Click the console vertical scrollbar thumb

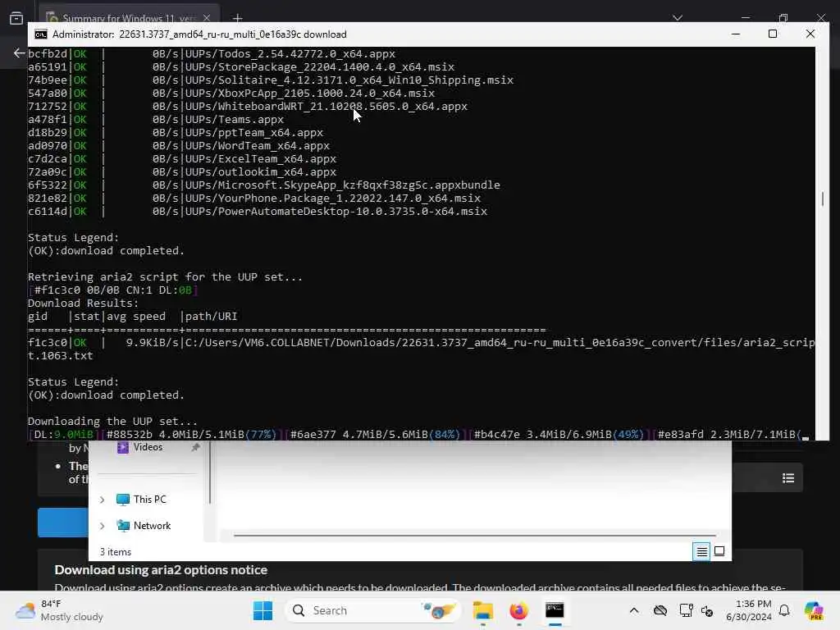click(x=822, y=199)
